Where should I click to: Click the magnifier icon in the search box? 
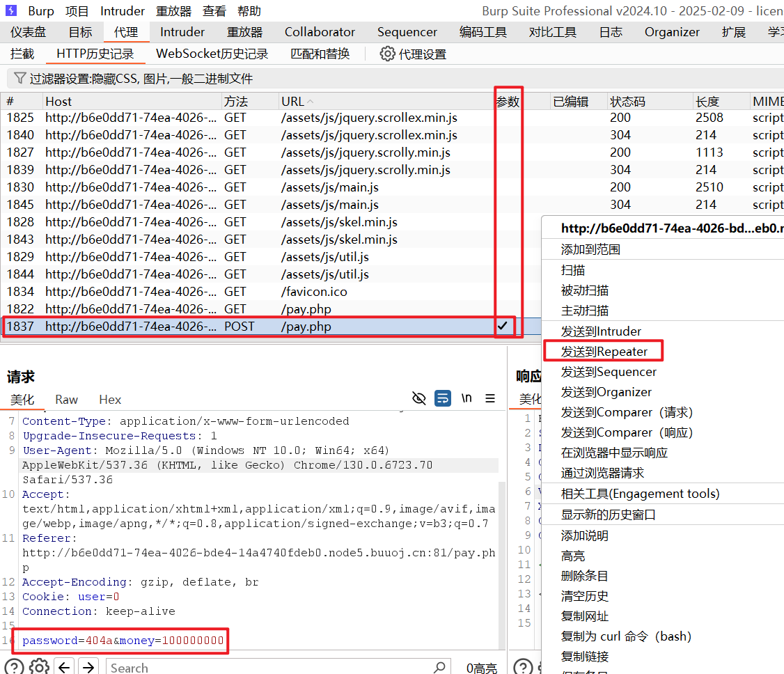(439, 668)
